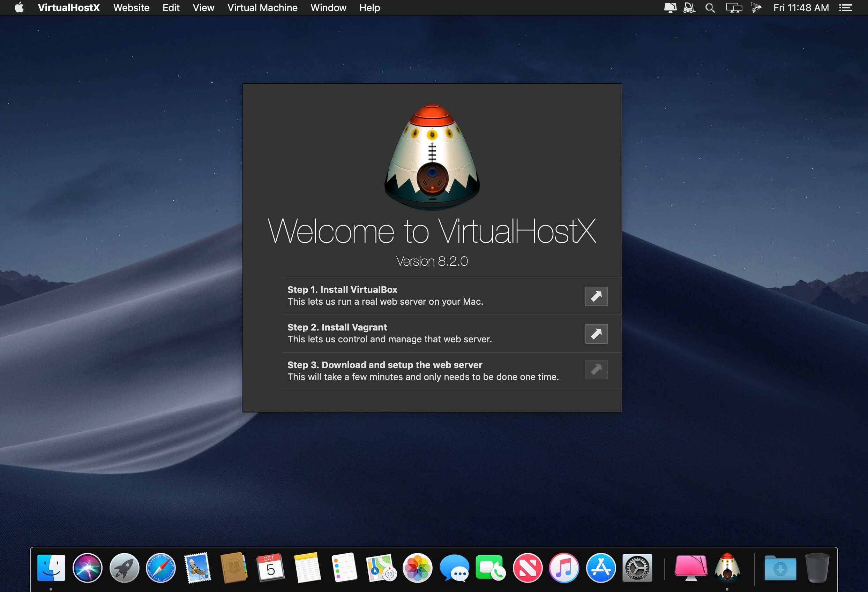Viewport: 868px width, 592px height.
Task: Click the arrow button for Install VirtualBox
Action: [596, 296]
